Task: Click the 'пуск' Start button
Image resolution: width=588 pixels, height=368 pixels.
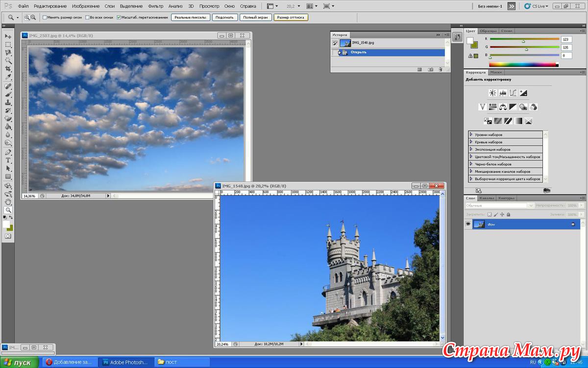Action: tap(20, 363)
